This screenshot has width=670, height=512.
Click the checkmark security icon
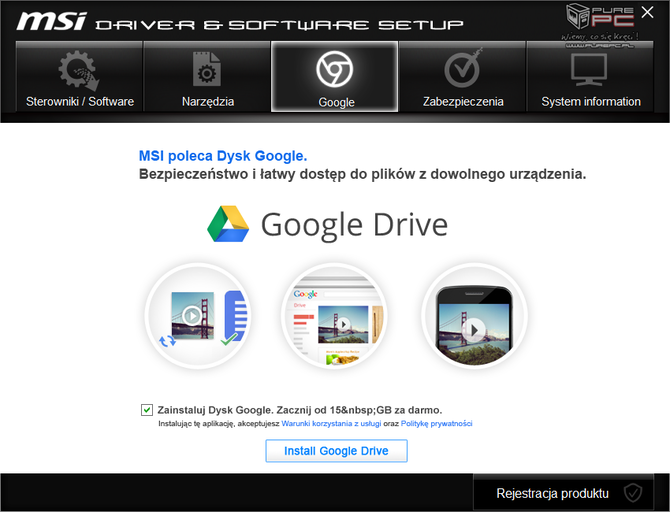pos(463,68)
